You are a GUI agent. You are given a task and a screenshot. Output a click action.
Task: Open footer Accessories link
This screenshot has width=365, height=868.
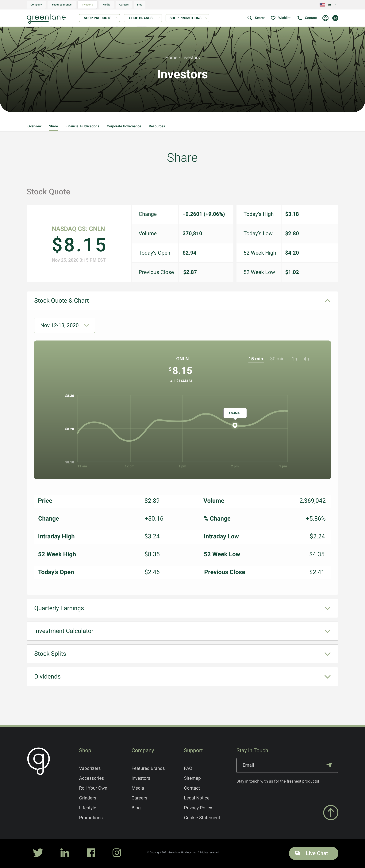coord(91,778)
